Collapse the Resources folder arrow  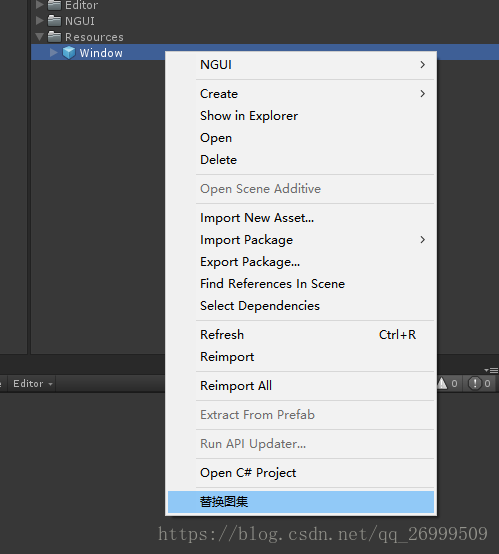[x=40, y=37]
